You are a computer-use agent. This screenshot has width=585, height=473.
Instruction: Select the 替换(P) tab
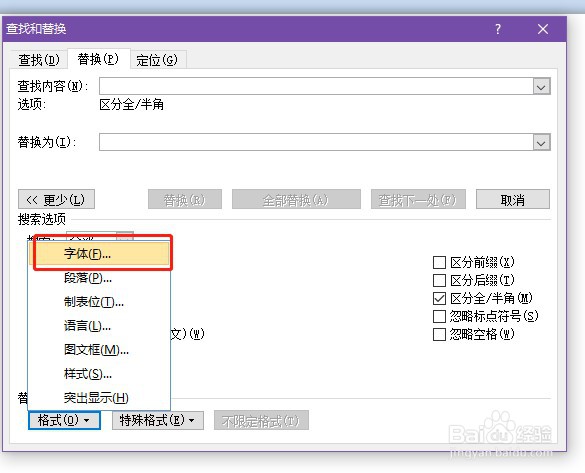tap(98, 59)
